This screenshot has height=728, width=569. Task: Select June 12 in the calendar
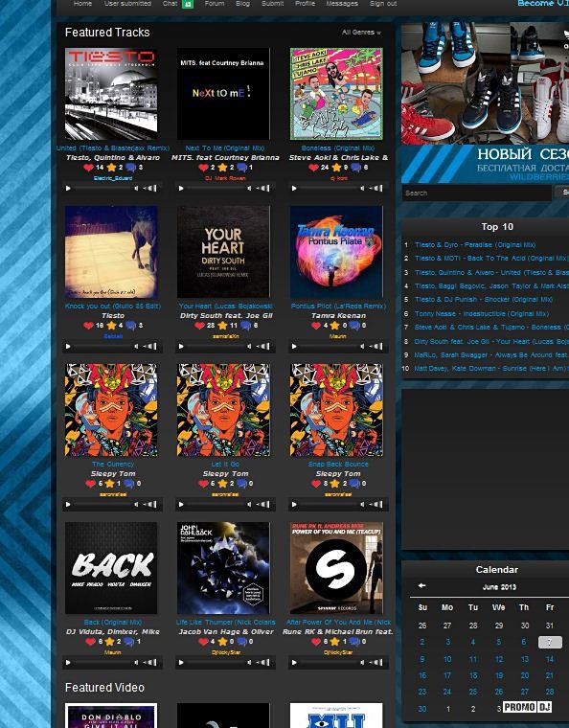(x=499, y=659)
